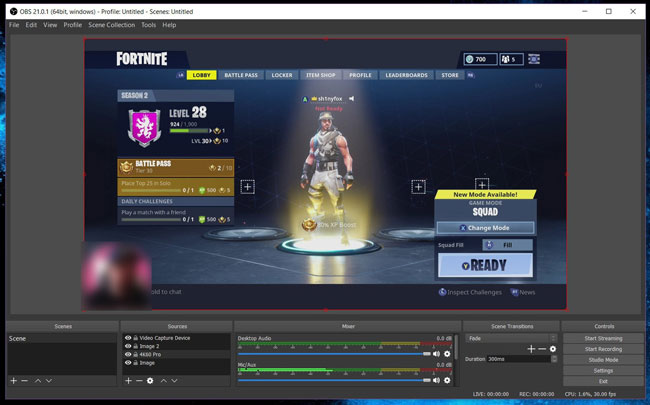The width and height of the screenshot is (650, 405).
Task: Click the Mic/Aux volume slider handle
Action: (x=427, y=380)
